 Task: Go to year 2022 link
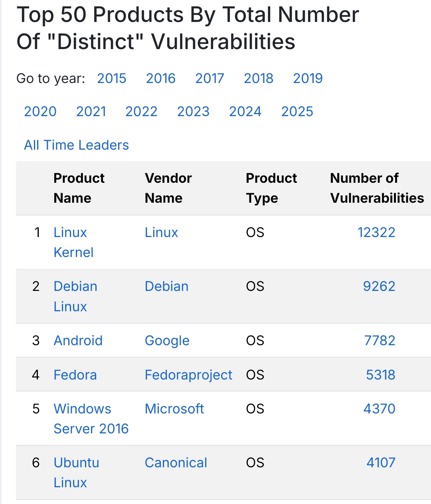point(141,111)
